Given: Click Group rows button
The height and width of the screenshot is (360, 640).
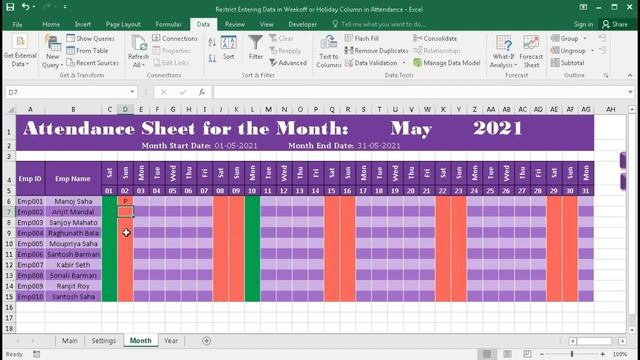Looking at the screenshot, I should tap(565, 38).
